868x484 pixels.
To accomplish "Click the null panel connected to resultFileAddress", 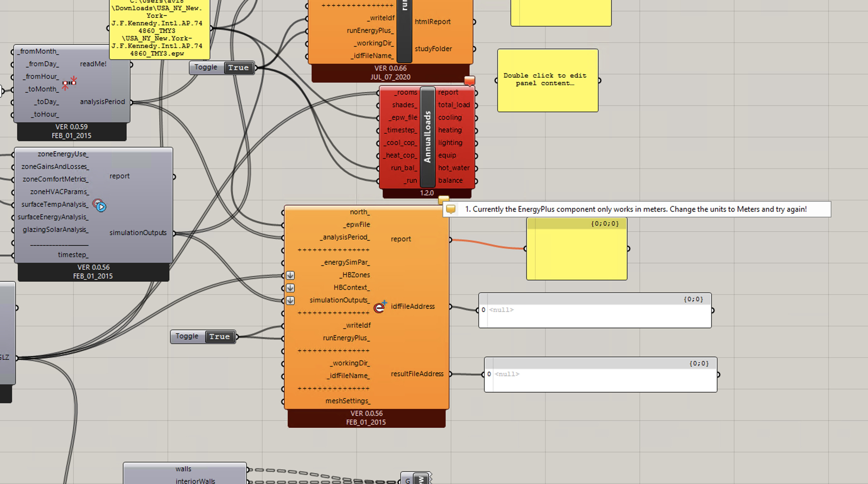I will [x=600, y=375].
